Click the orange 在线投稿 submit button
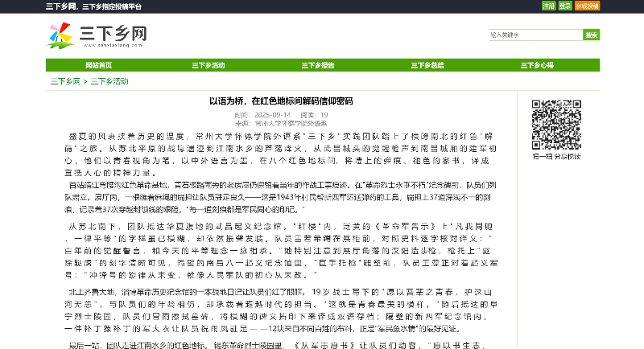644x349 pixels. (x=588, y=6)
